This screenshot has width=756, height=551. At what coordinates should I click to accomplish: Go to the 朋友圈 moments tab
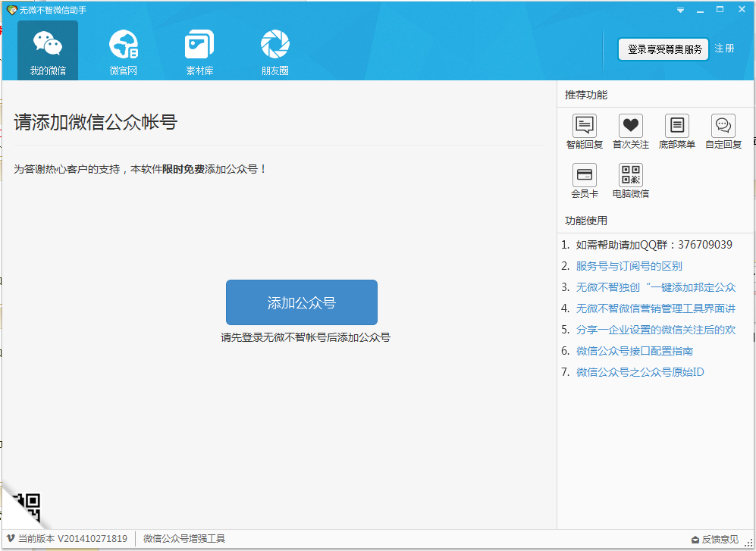coord(274,51)
